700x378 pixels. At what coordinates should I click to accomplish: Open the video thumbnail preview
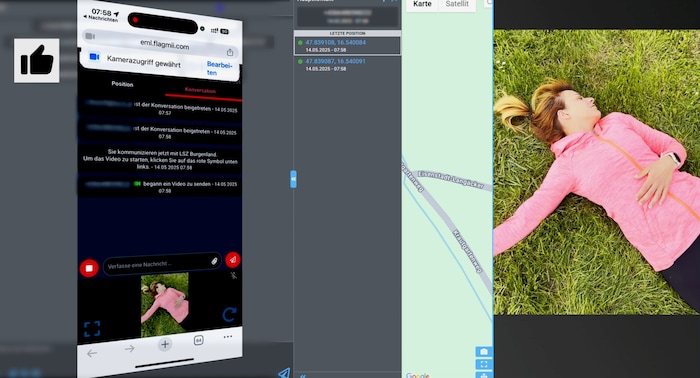(x=165, y=304)
